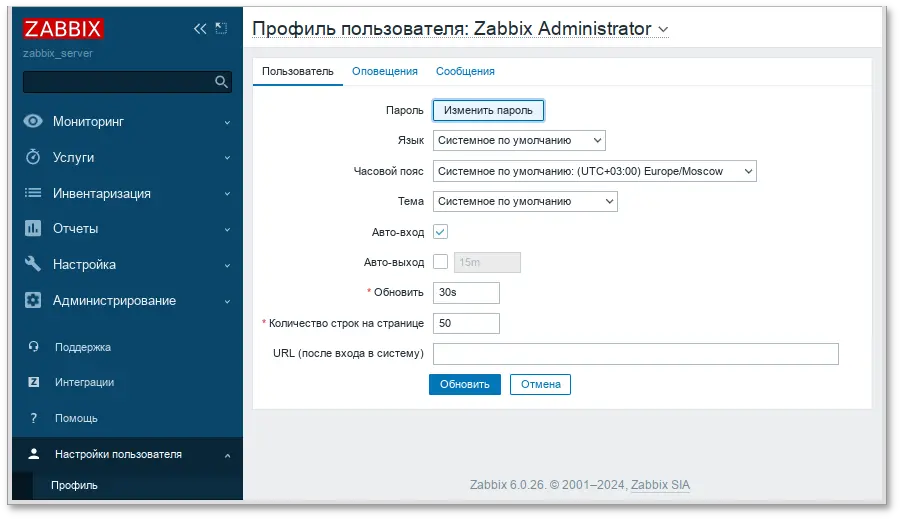Click the Обновить refresh interval field
Screen dimensions: 900x519
[466, 292]
